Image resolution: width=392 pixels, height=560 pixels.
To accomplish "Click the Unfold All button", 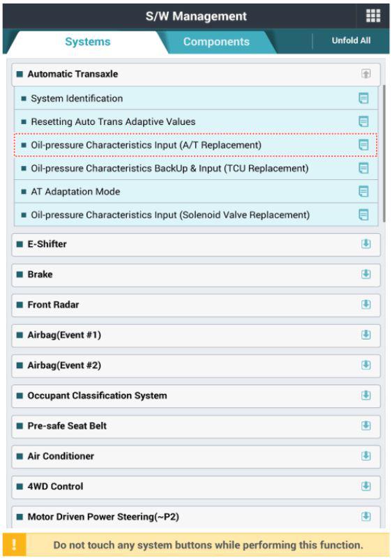I will 351,40.
